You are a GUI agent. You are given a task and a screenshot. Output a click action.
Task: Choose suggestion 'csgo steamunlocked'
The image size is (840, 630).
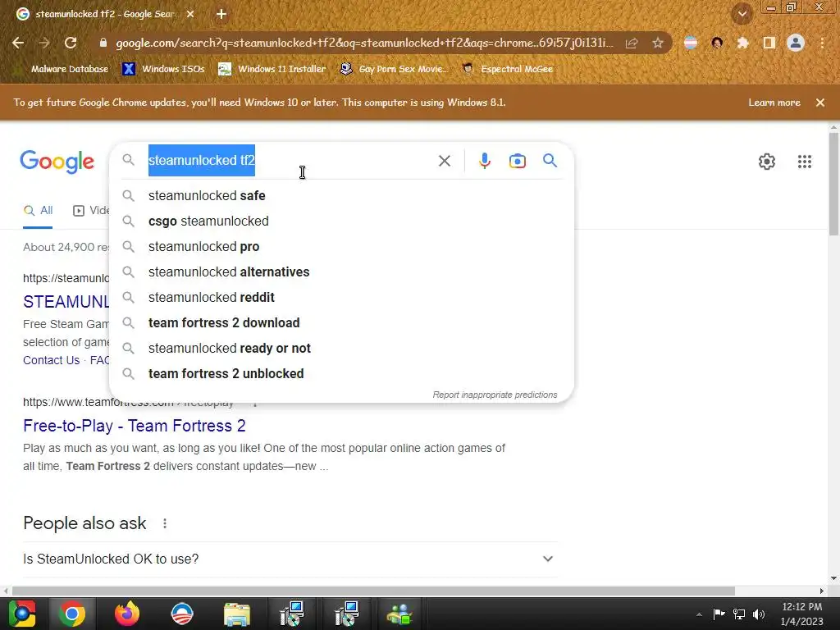click(341, 221)
